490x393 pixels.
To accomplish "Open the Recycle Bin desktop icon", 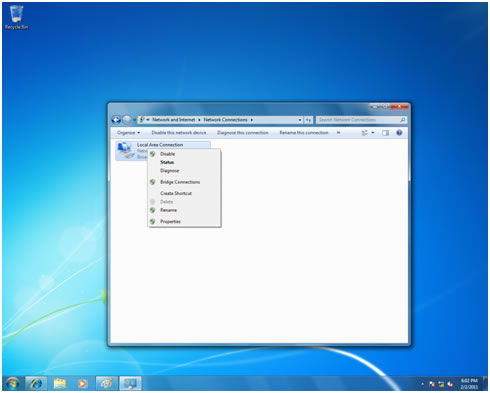I will tap(16, 18).
